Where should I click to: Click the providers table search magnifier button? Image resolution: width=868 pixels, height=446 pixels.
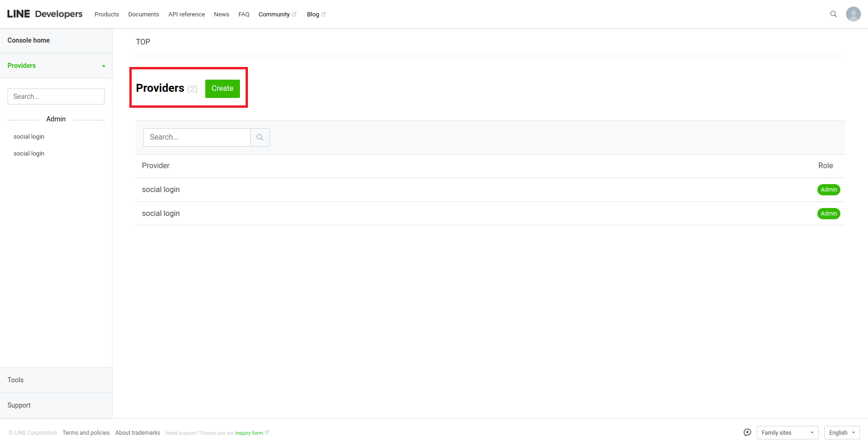[x=260, y=137]
